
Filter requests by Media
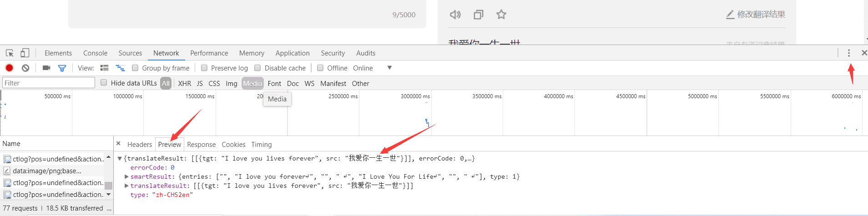click(252, 83)
